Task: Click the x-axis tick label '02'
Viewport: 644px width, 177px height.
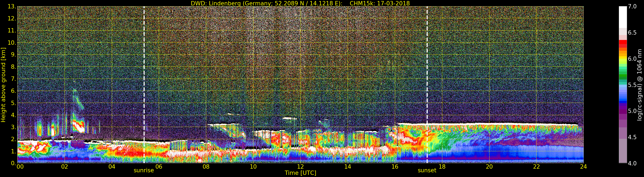Action: click(65, 166)
